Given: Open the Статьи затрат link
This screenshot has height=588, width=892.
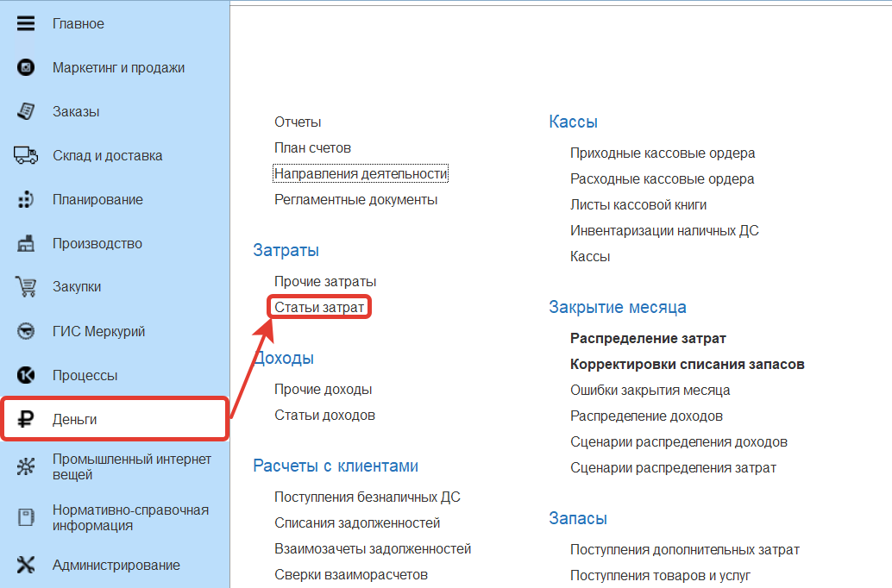Looking at the screenshot, I should pos(319,307).
